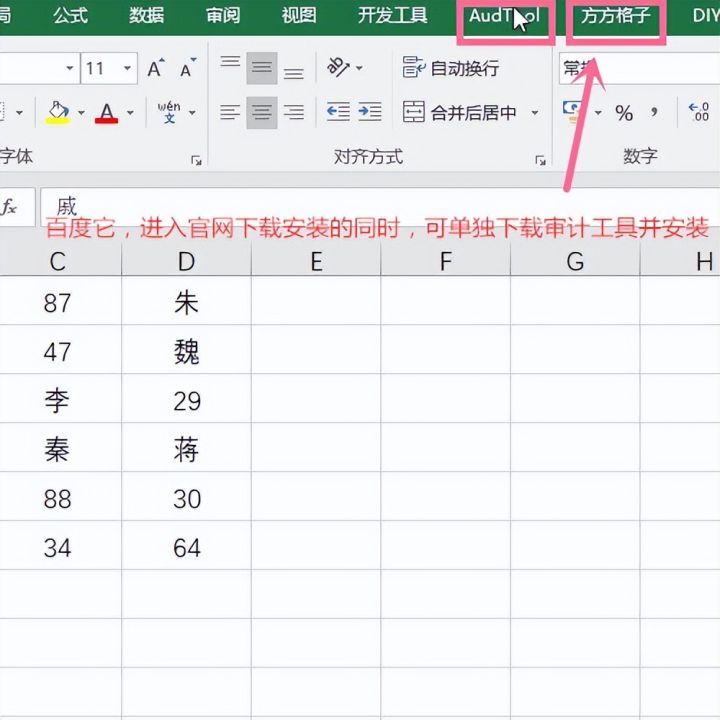Click inside the formula bar
This screenshot has height=720, width=720.
coord(380,207)
